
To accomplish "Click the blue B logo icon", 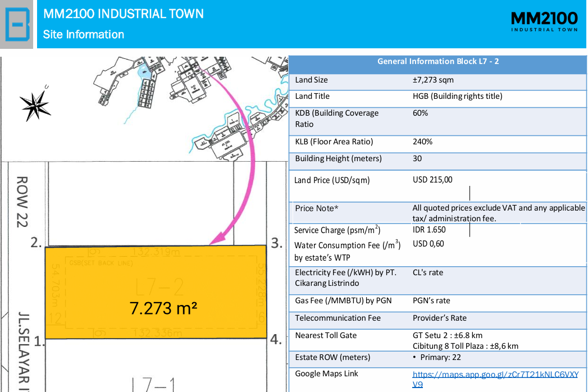I will (x=17, y=24).
